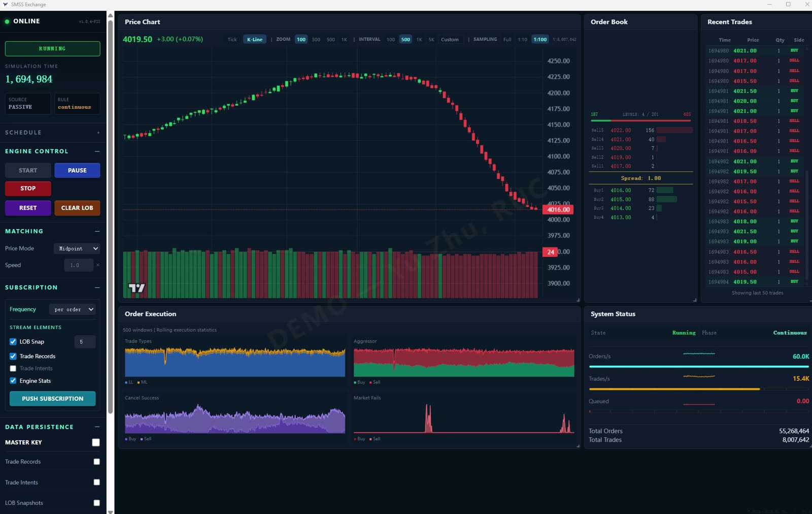
Task: Collapse the DATA PERSISTENCE section
Action: point(97,427)
